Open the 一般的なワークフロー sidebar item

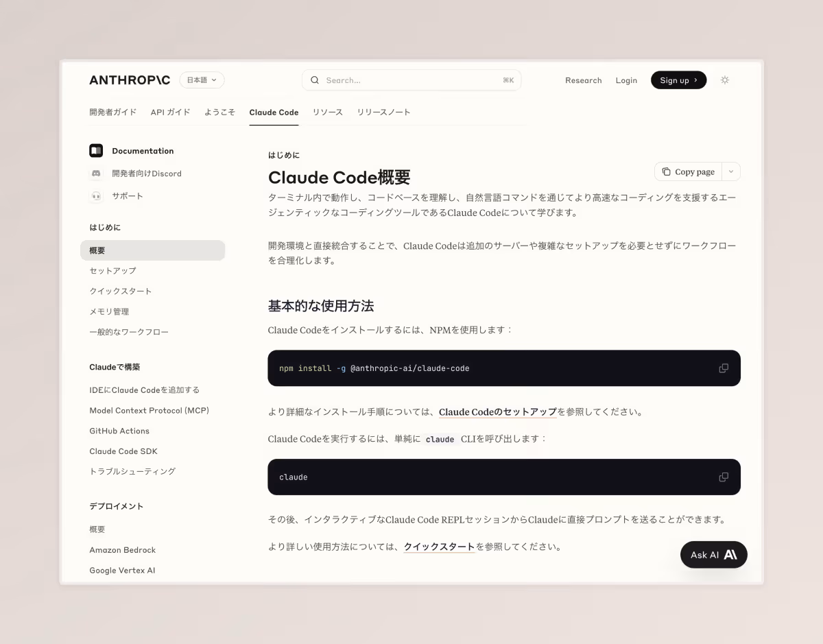pyautogui.click(x=129, y=332)
